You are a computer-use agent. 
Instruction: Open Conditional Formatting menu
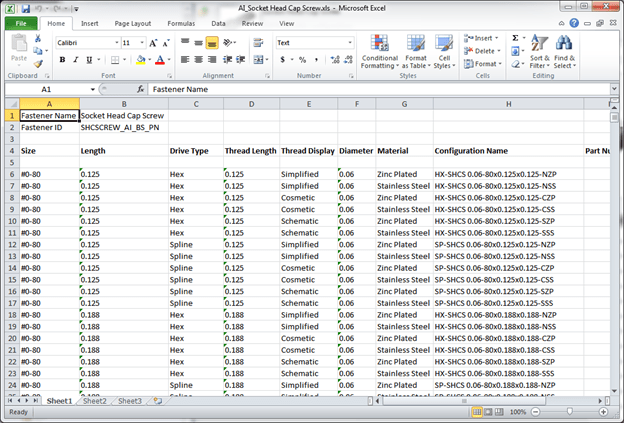pos(380,52)
